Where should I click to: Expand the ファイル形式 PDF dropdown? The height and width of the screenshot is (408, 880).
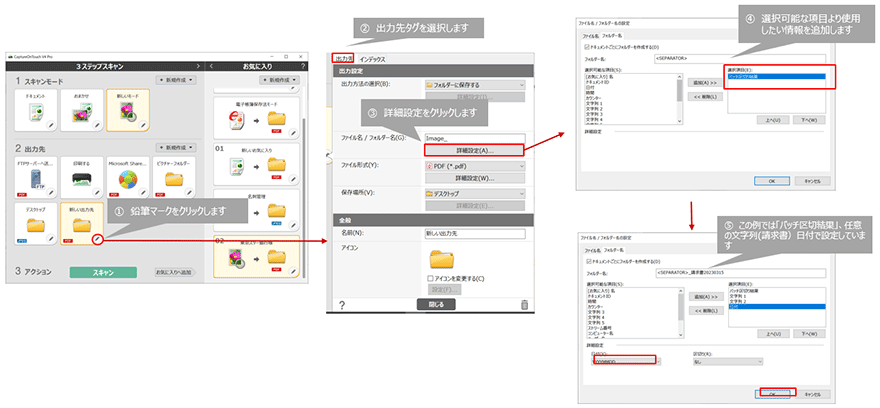(x=474, y=163)
